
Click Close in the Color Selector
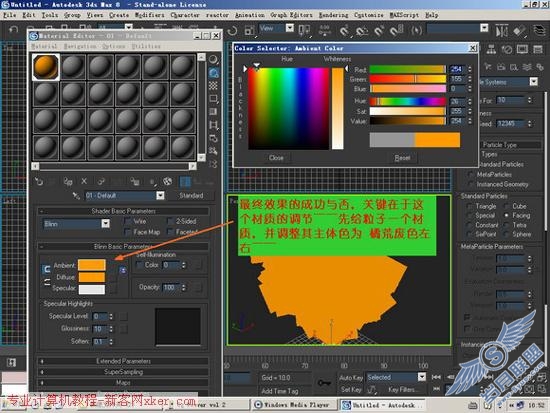click(276, 158)
